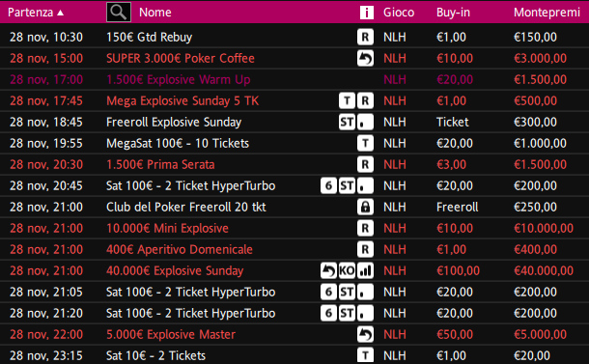
Task: Click the €3.000,00 prize pool value
Action: (540, 59)
